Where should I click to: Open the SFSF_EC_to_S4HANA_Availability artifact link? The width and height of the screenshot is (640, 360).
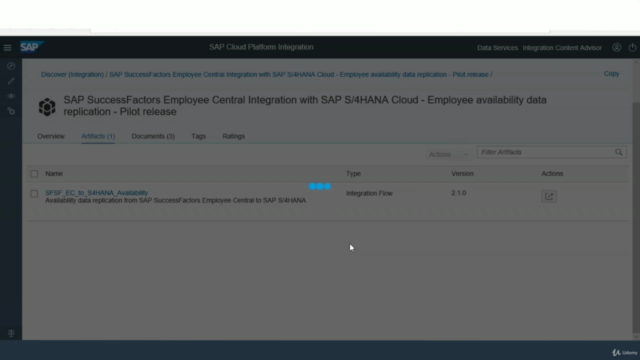click(96, 193)
